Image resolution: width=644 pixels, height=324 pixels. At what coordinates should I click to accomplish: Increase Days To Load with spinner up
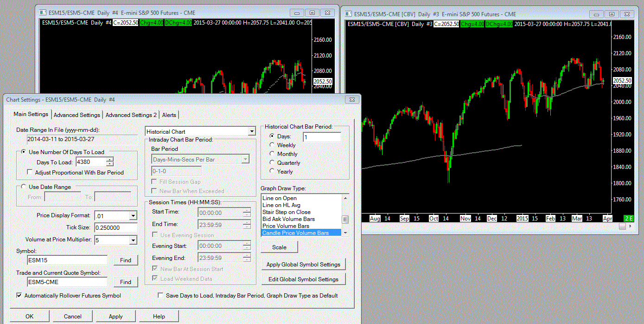110,160
